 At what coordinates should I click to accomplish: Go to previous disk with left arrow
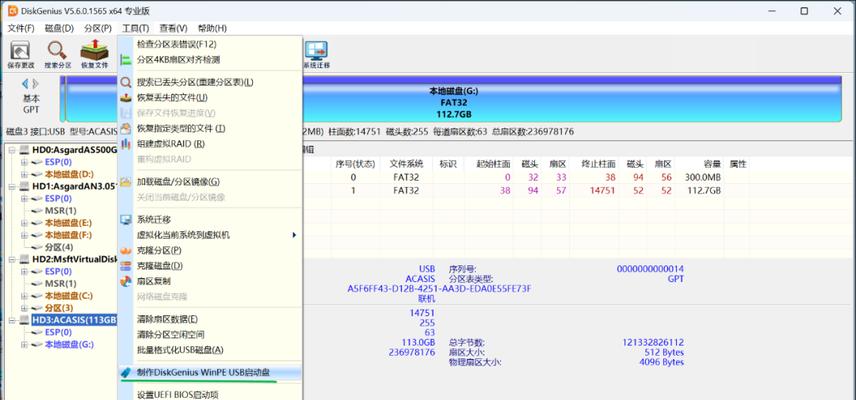tap(25, 84)
